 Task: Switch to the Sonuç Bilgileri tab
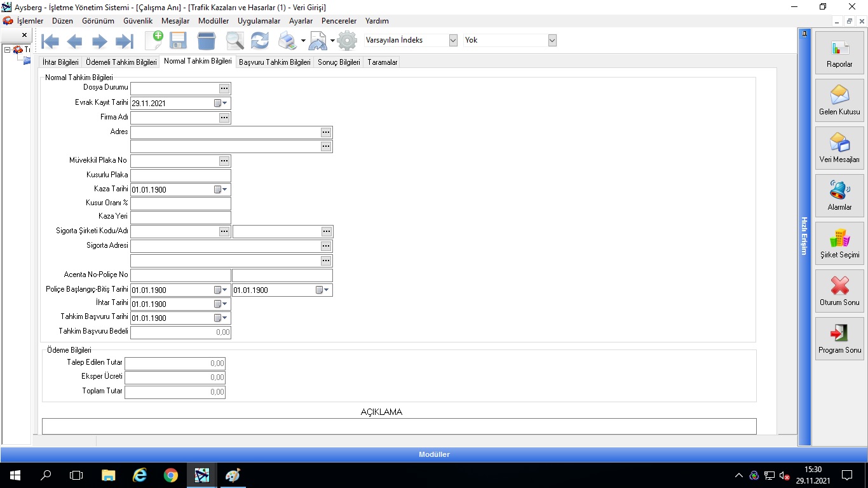pos(339,62)
